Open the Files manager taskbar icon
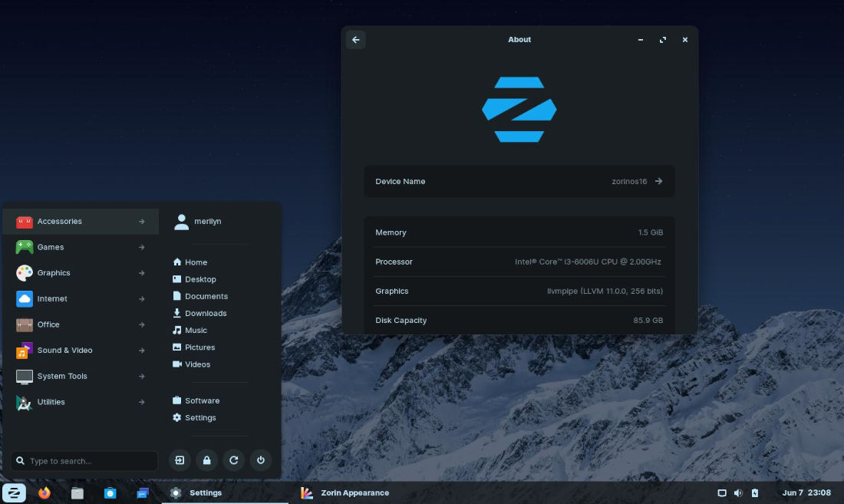844x504 pixels. pyautogui.click(x=77, y=492)
